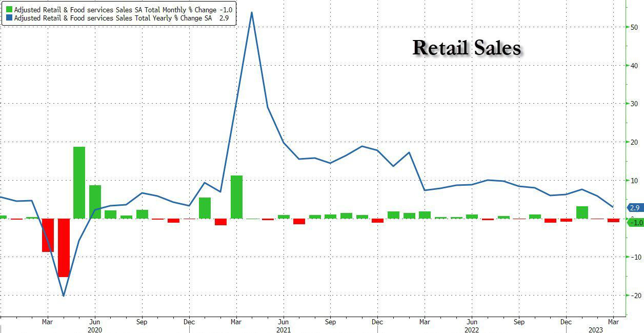Click the 50 label on the y-axis
The height and width of the screenshot is (333, 644).
[x=634, y=27]
